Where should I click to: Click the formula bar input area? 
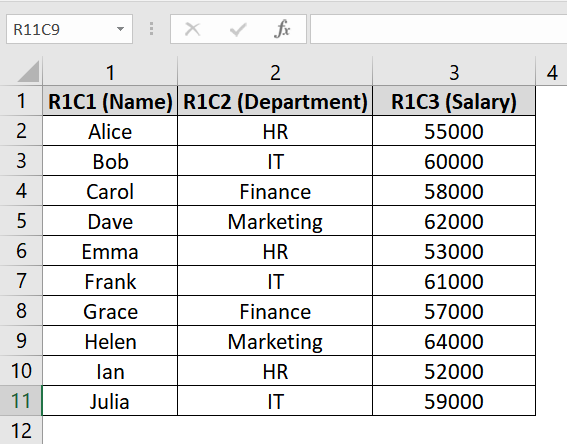point(438,29)
